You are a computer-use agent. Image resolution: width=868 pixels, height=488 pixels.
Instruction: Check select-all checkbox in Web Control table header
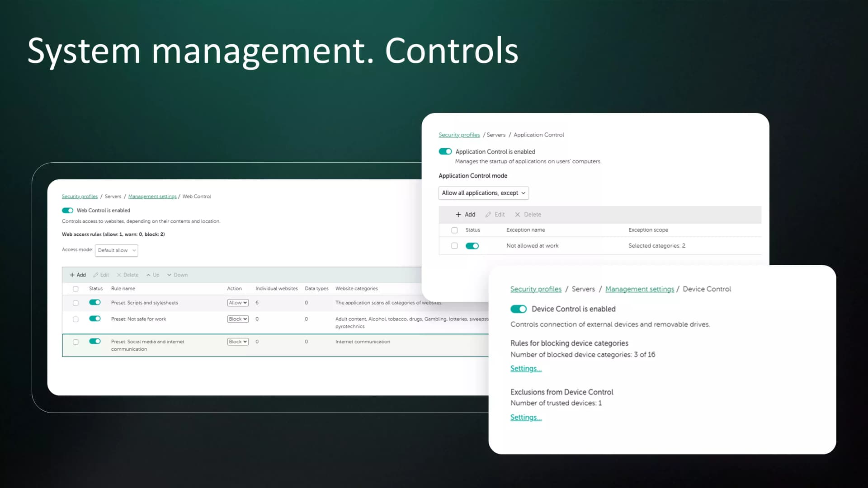75,289
